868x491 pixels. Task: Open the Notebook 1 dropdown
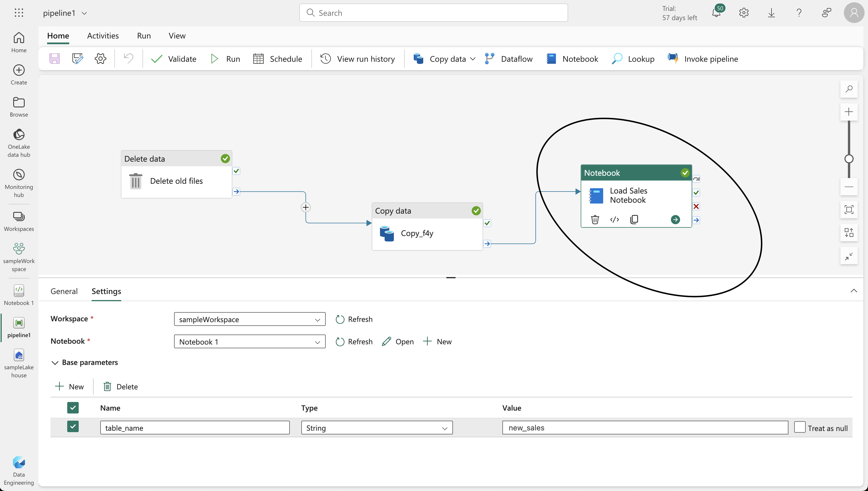[x=250, y=341]
